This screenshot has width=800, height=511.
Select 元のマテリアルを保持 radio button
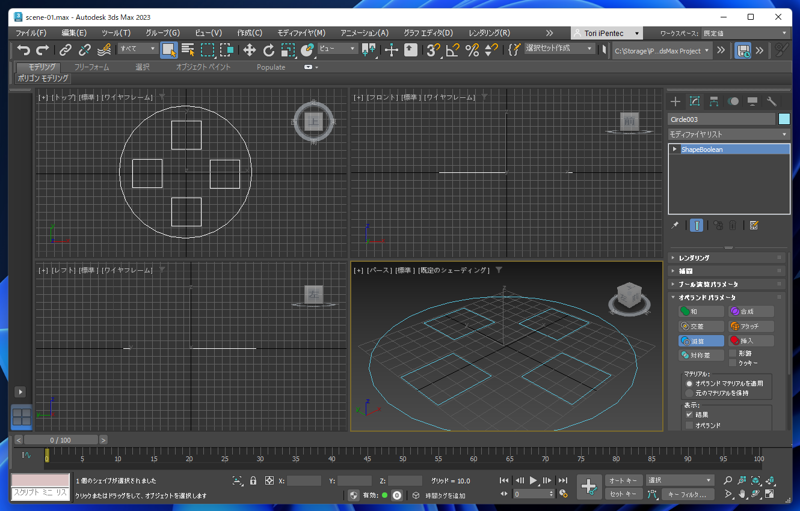tap(689, 393)
